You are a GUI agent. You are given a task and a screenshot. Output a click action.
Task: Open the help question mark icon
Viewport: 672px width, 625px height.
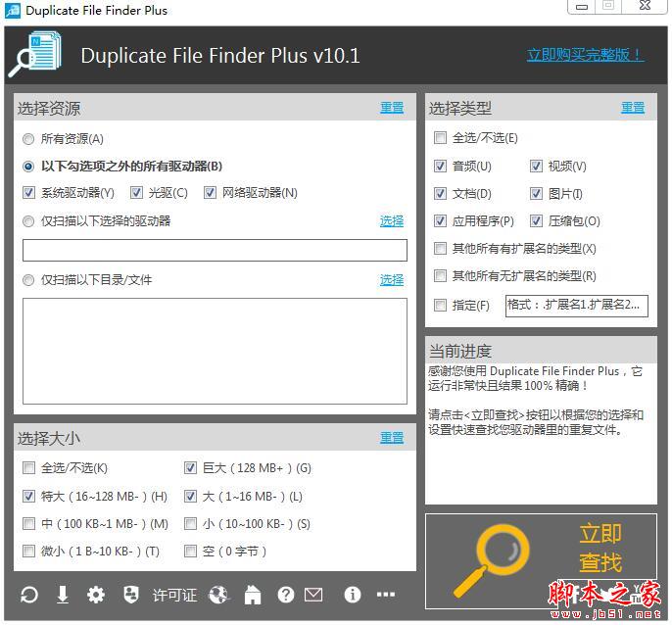click(285, 595)
